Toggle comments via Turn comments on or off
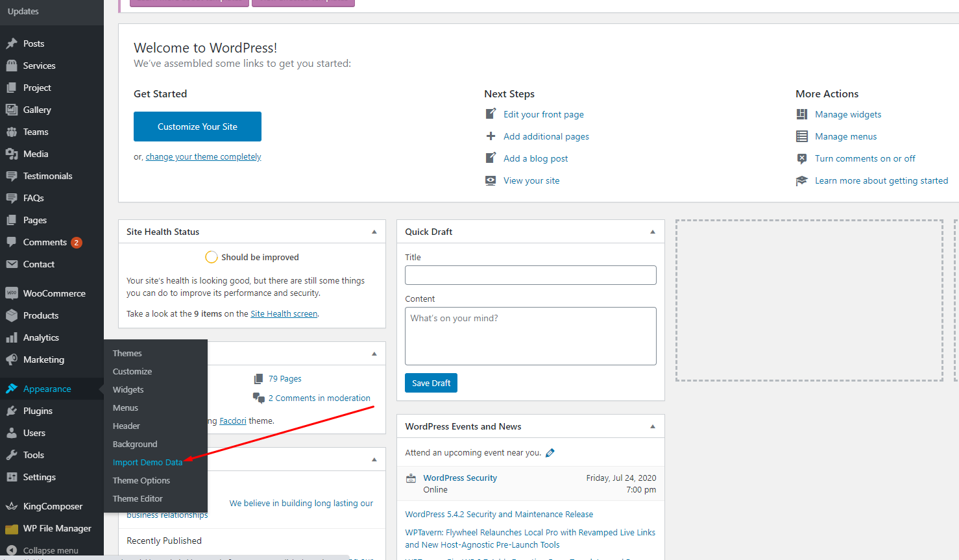The width and height of the screenshot is (959, 560). click(x=865, y=158)
